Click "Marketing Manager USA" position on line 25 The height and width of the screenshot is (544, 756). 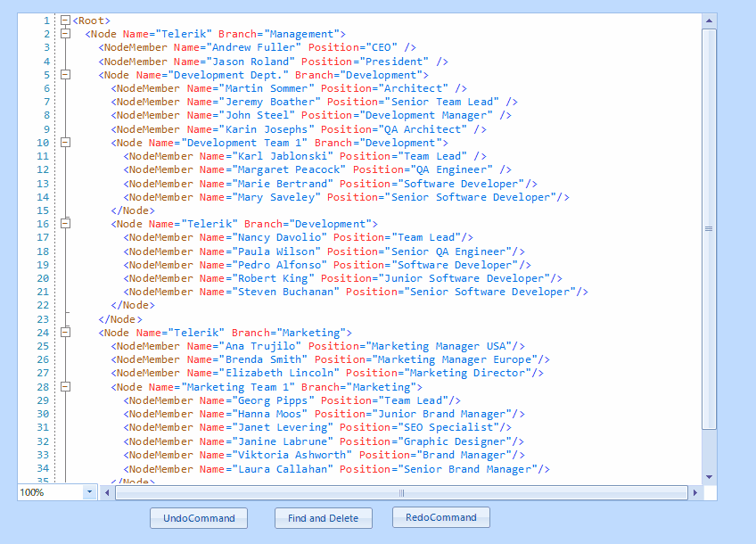click(x=439, y=346)
